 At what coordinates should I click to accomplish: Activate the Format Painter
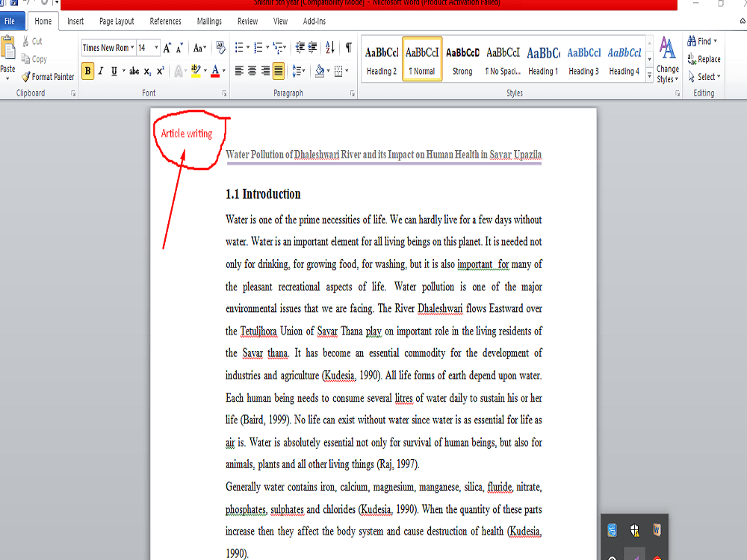point(48,76)
